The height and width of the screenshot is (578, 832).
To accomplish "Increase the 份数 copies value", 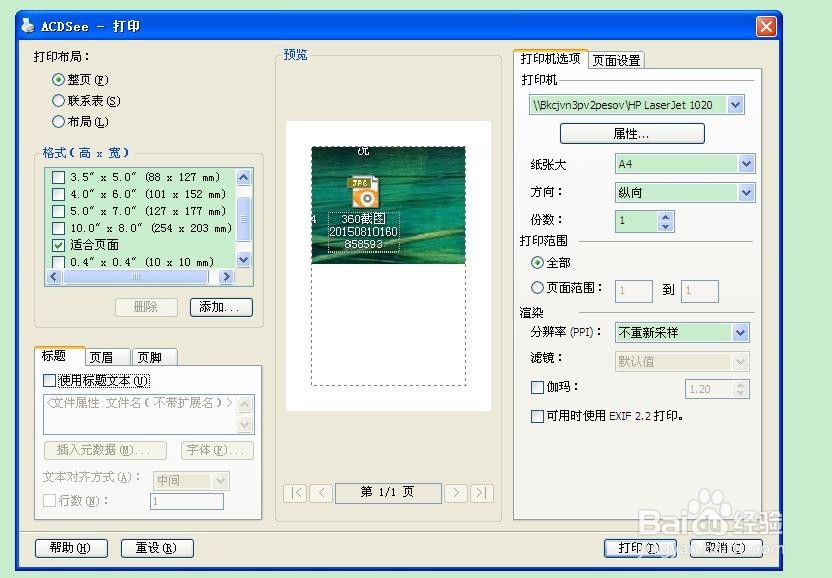I will 665,216.
